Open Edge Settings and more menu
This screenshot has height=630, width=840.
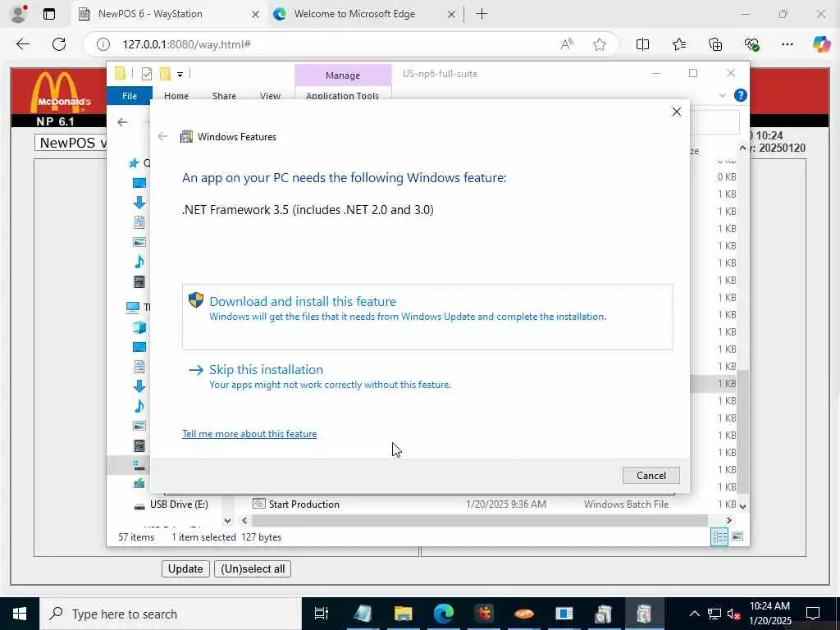(x=787, y=44)
